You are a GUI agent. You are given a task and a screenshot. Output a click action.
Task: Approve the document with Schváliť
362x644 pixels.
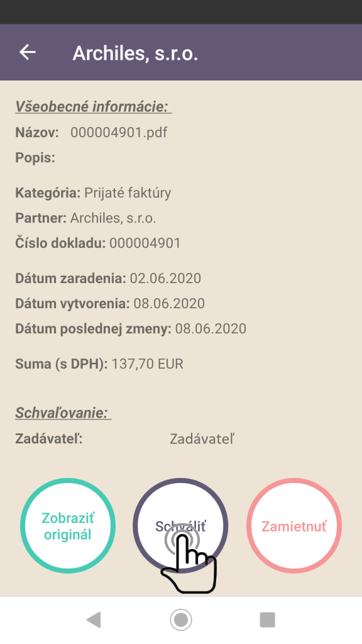pos(180,526)
